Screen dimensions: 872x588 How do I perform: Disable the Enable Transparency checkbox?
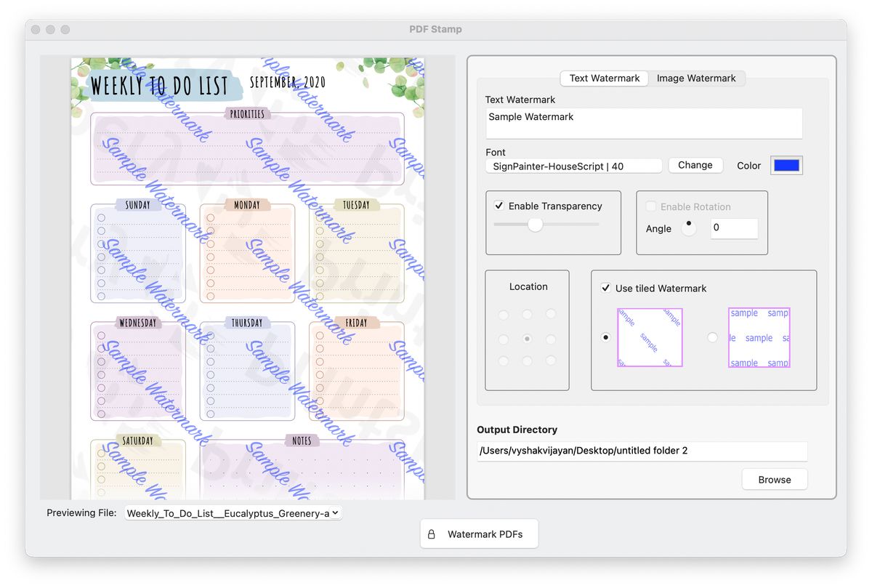tap(499, 206)
